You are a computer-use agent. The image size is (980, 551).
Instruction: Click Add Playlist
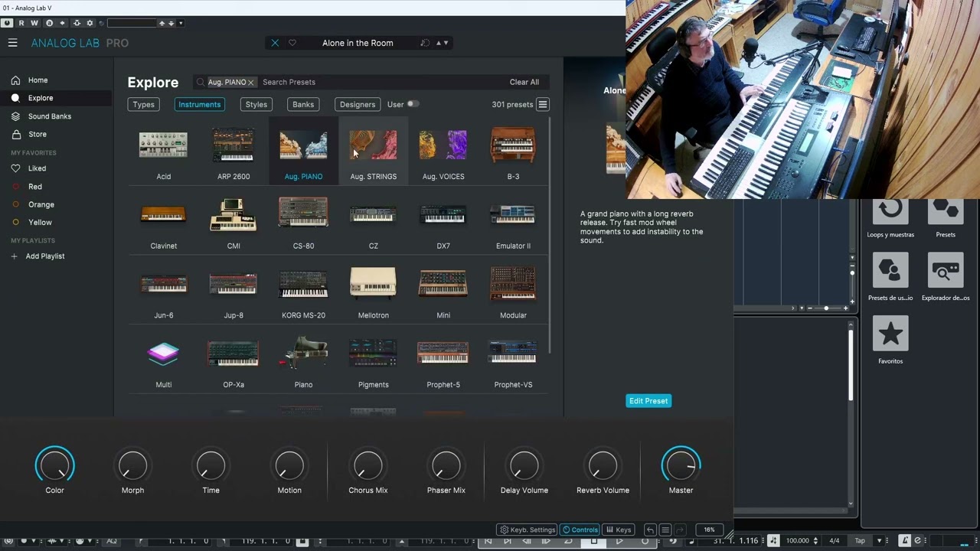45,256
